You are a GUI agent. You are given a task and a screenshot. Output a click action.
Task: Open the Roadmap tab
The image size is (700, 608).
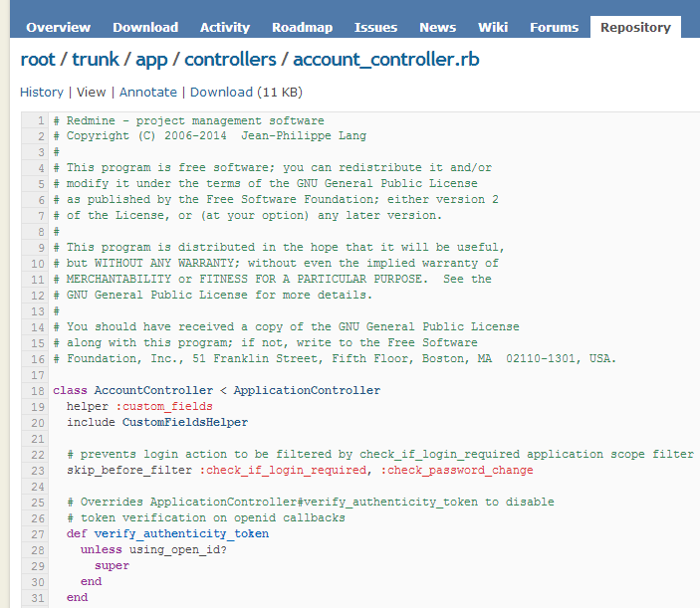click(x=303, y=27)
